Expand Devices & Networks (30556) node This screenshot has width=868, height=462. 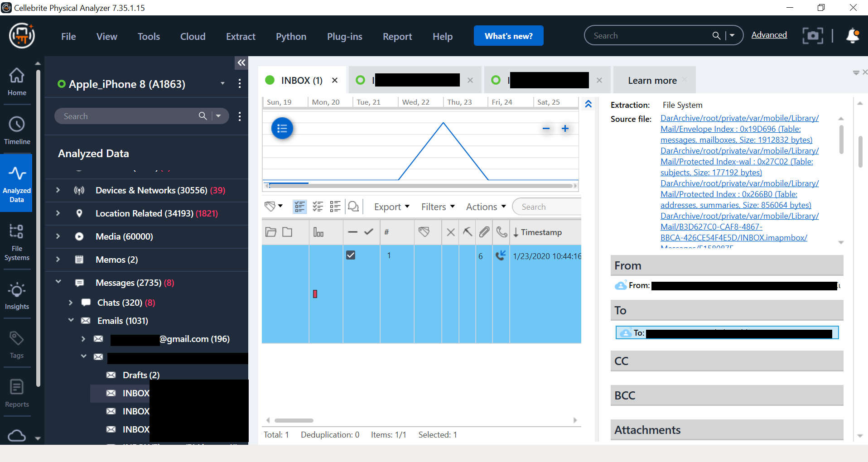pyautogui.click(x=58, y=190)
